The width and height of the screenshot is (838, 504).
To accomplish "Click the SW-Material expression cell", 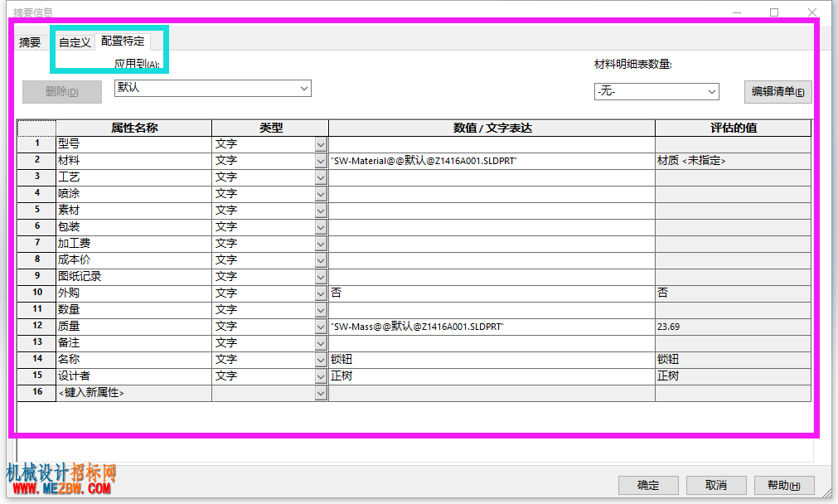I will 492,161.
